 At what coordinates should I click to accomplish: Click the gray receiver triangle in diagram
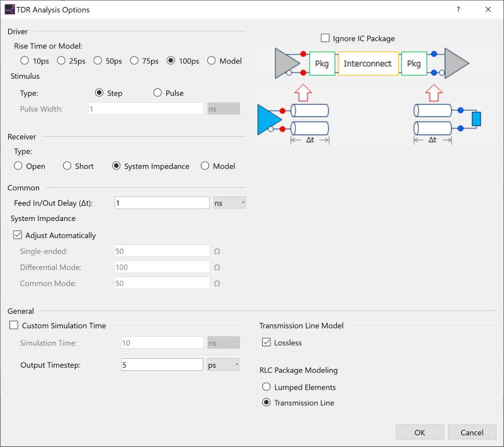tap(456, 63)
